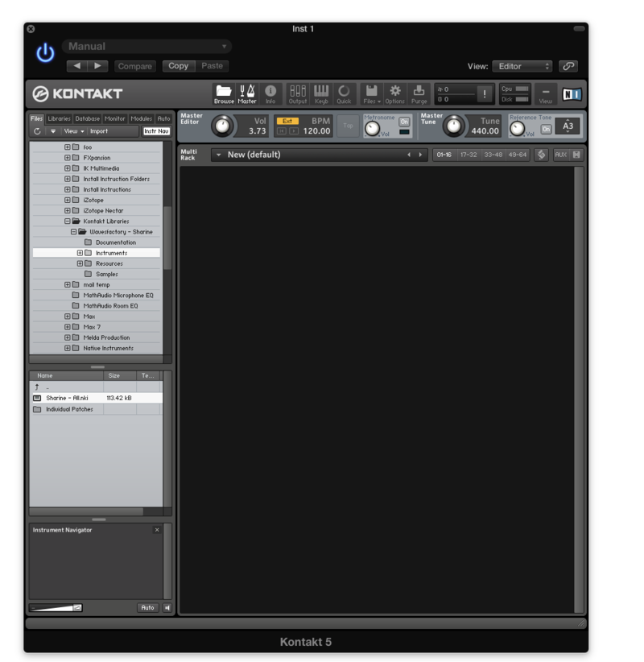644x662 pixels.
Task: Toggle the Instr Nav button
Action: [x=156, y=131]
